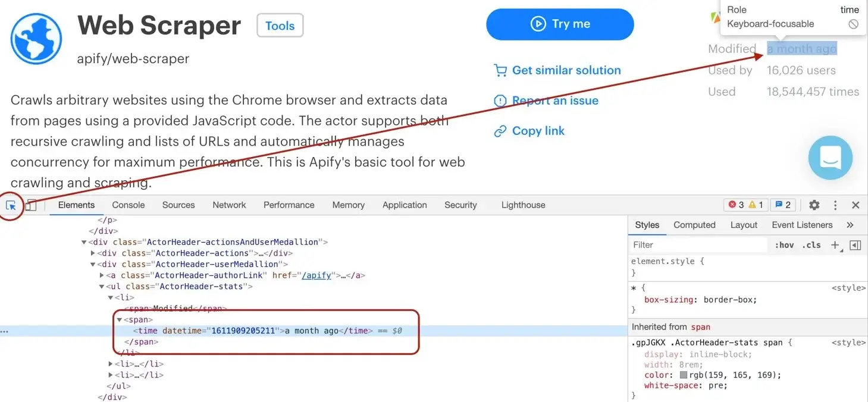Add a new style rule plus icon
The height and width of the screenshot is (402, 868).
pyautogui.click(x=835, y=245)
